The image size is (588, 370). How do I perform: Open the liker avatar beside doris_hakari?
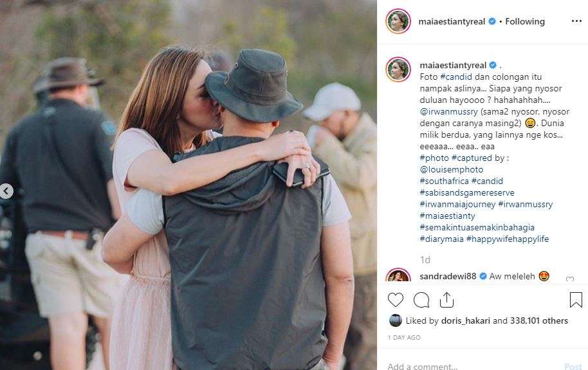394,320
